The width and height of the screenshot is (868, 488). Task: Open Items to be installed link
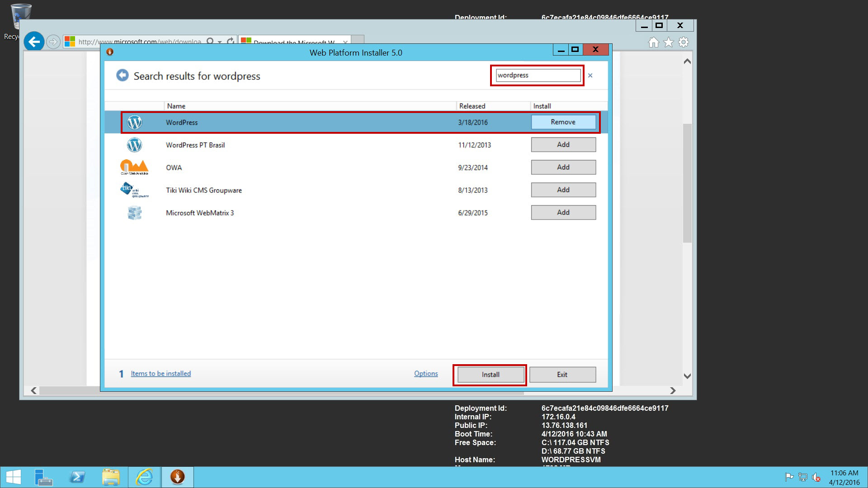pos(160,374)
